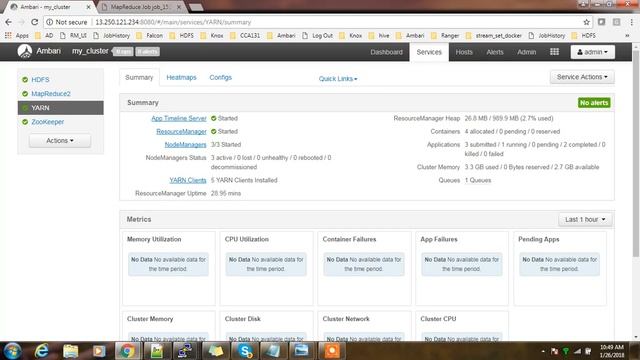Open RM_UI bookmark
The image size is (640, 360).
point(73,36)
